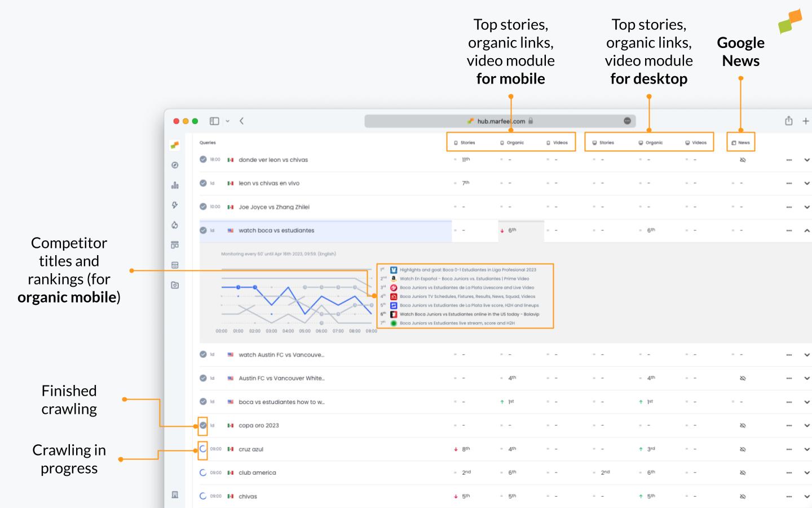
Task: Click the water drop icon in sidebar
Action: (x=175, y=225)
